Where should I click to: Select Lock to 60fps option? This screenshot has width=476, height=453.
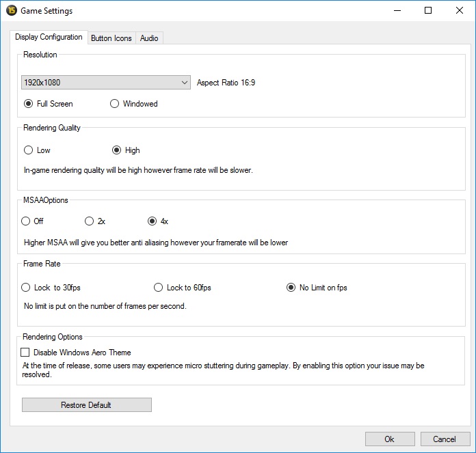159,288
